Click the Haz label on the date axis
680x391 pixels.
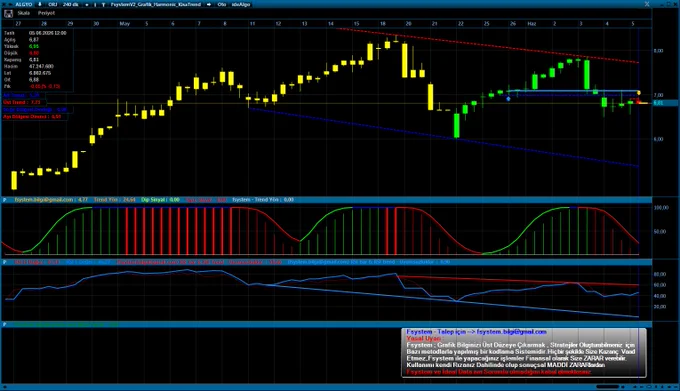(x=532, y=23)
